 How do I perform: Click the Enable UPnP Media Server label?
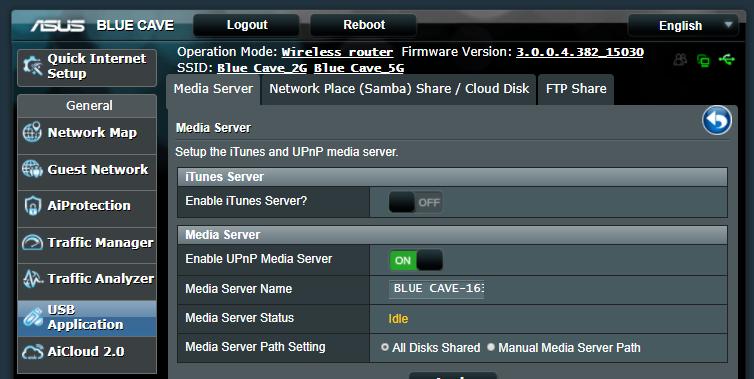point(259,259)
